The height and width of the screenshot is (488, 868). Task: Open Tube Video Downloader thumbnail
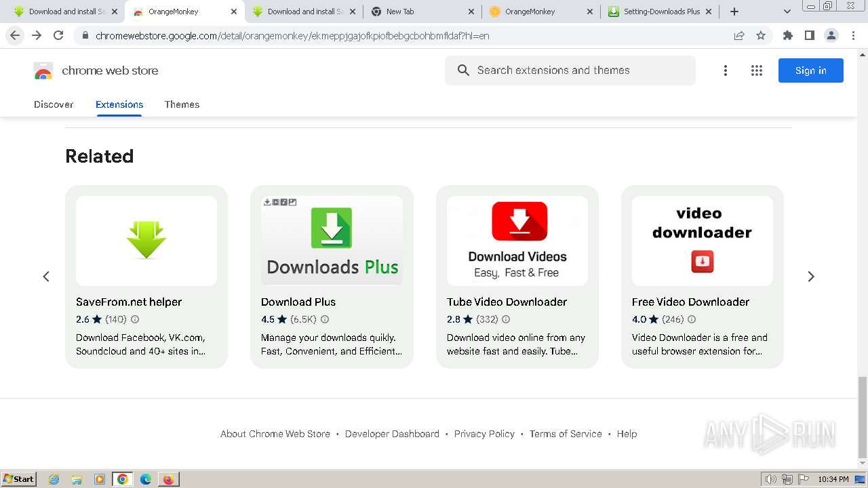tap(517, 241)
